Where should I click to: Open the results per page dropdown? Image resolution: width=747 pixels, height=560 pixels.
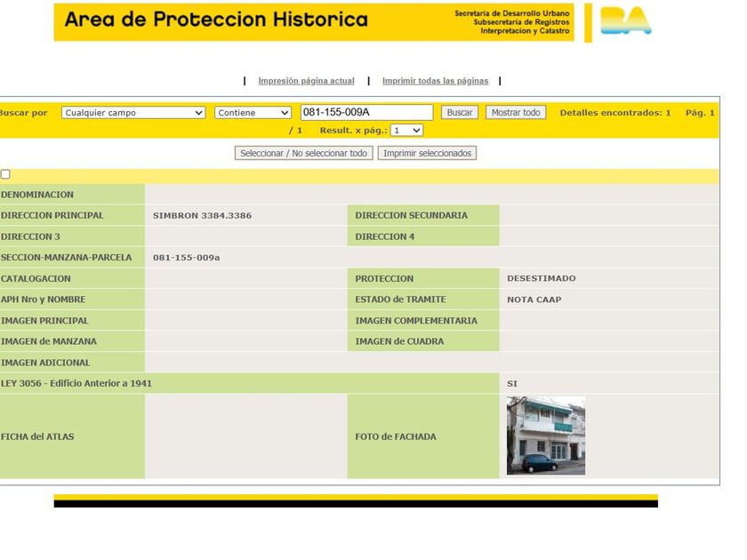[406, 131]
